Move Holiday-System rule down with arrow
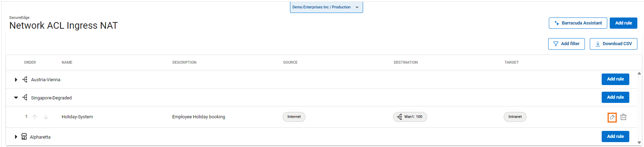 46,117
